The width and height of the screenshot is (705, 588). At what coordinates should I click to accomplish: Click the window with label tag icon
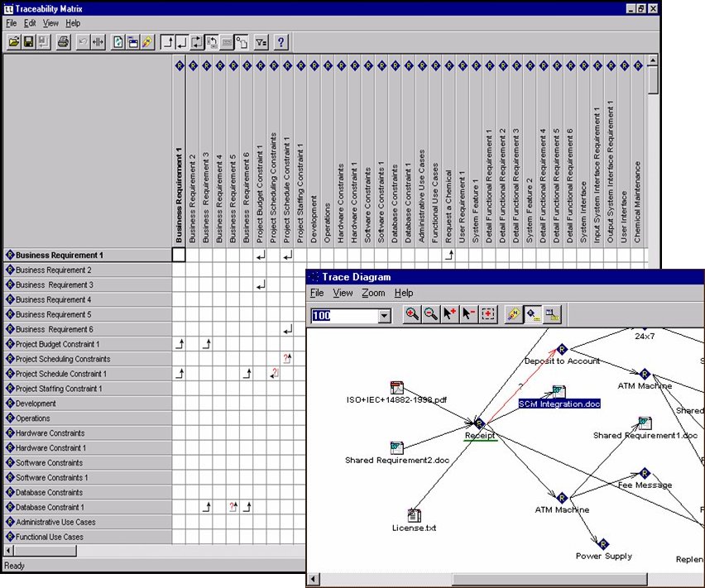(x=552, y=313)
